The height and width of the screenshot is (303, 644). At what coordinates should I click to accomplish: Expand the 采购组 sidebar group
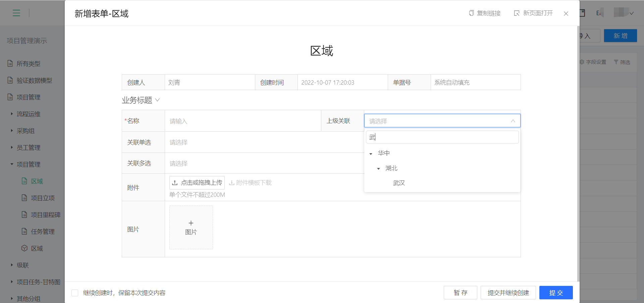click(12, 131)
